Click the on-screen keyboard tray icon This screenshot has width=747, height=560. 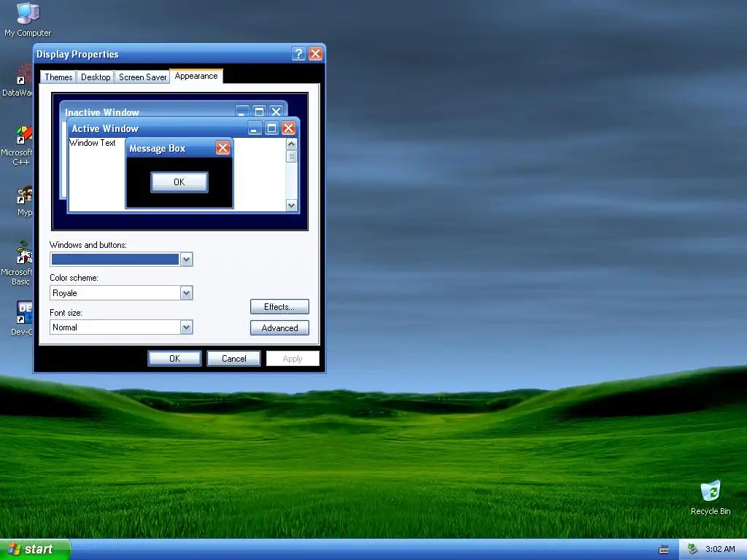click(x=664, y=550)
